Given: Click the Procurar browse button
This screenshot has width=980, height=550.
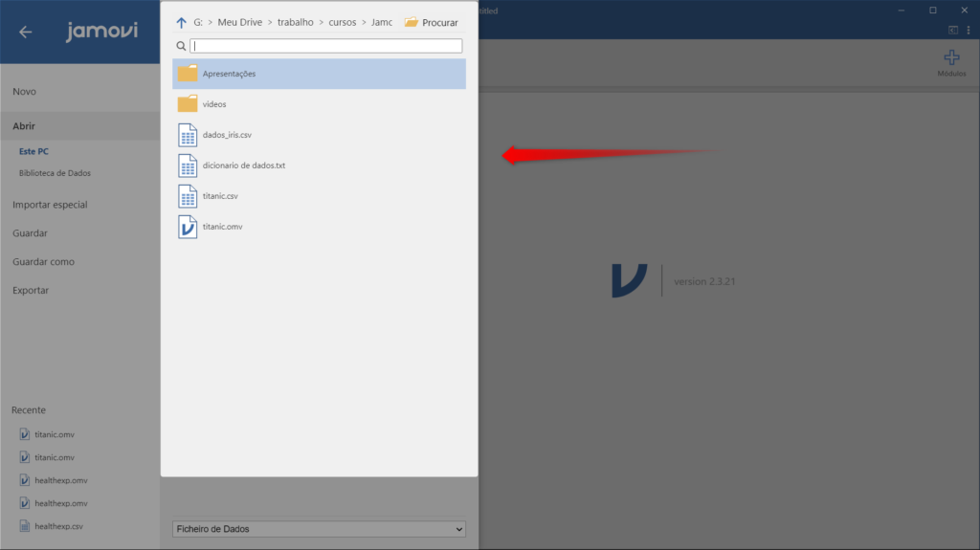Looking at the screenshot, I should pyautogui.click(x=432, y=23).
